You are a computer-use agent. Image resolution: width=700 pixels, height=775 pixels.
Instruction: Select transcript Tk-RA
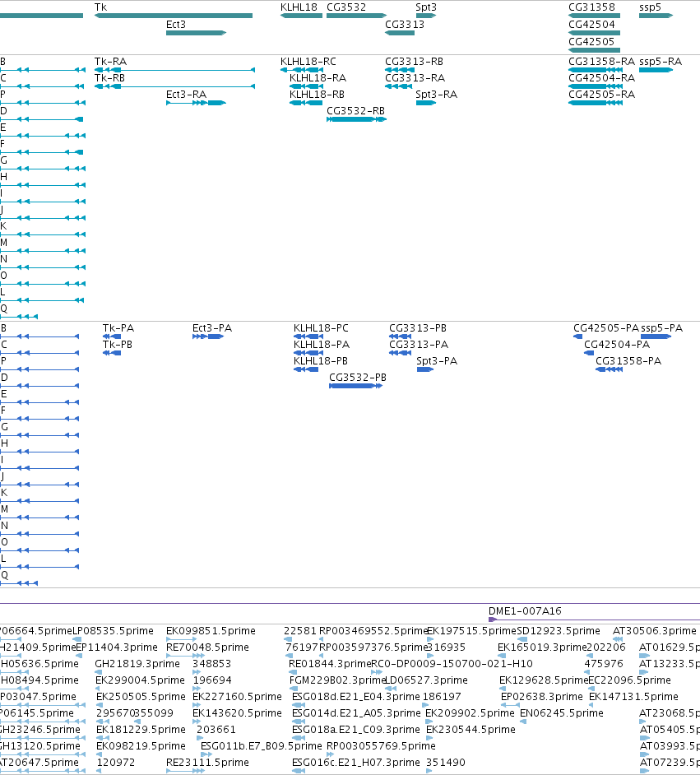point(174,70)
